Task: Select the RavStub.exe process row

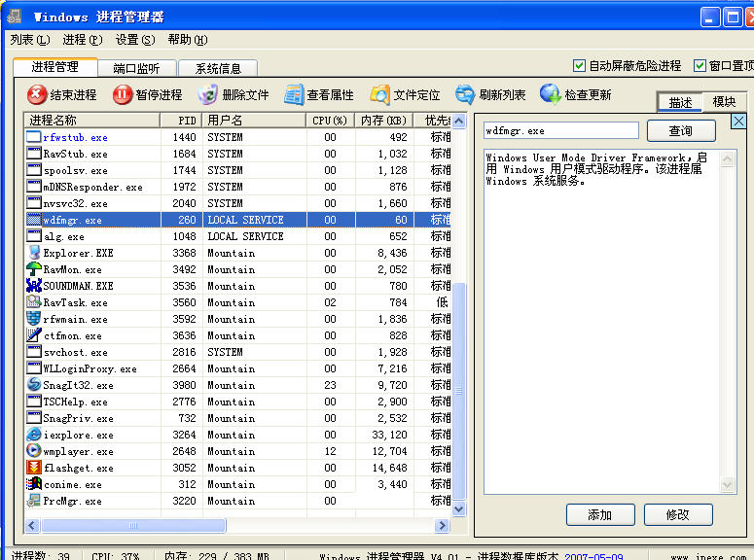Action: point(237,154)
